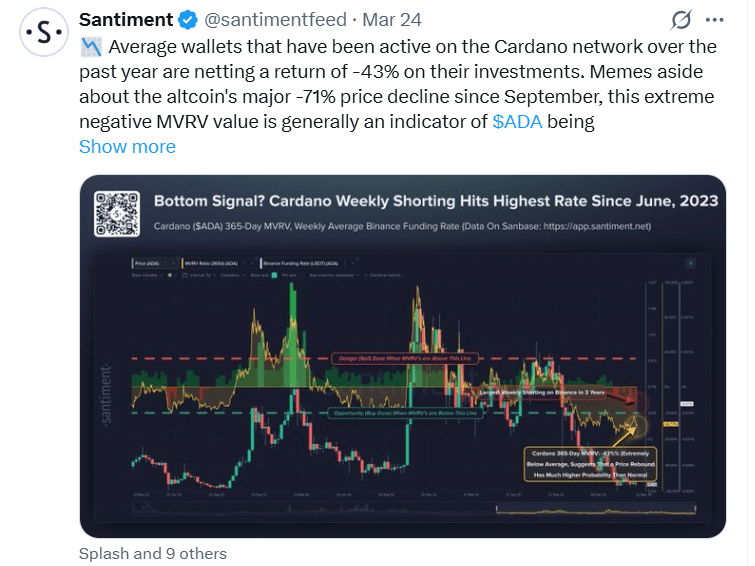
Task: Open the three-dot more options menu
Action: [713, 20]
